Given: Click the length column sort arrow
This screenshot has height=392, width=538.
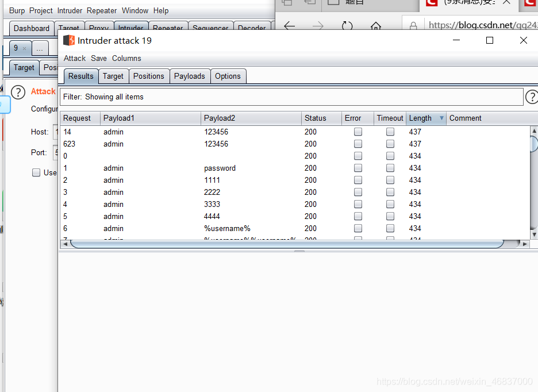Looking at the screenshot, I should point(441,118).
